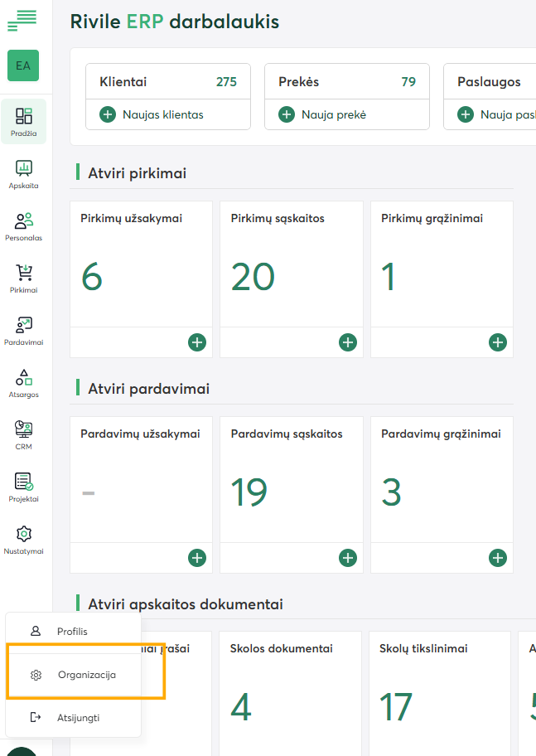The height and width of the screenshot is (756, 536).
Task: Add new Pirkimų sąskaitos entry
Action: [348, 342]
